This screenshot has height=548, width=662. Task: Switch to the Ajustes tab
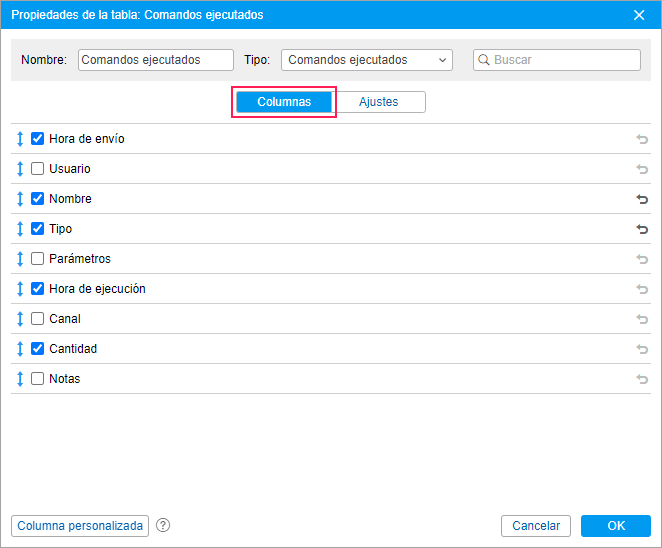tap(379, 102)
